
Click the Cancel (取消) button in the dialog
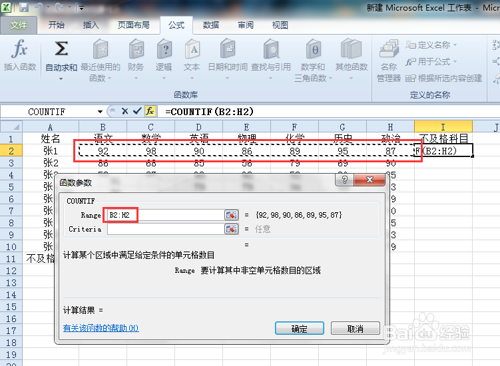tap(355, 328)
